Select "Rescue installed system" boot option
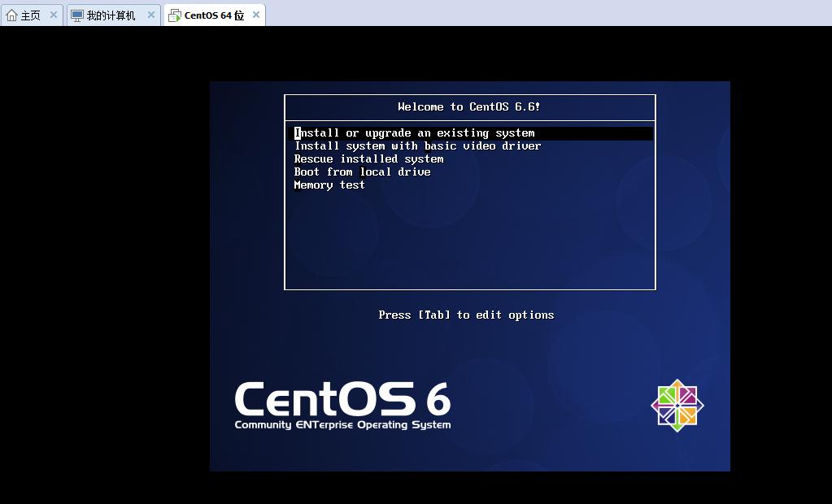 [x=368, y=159]
